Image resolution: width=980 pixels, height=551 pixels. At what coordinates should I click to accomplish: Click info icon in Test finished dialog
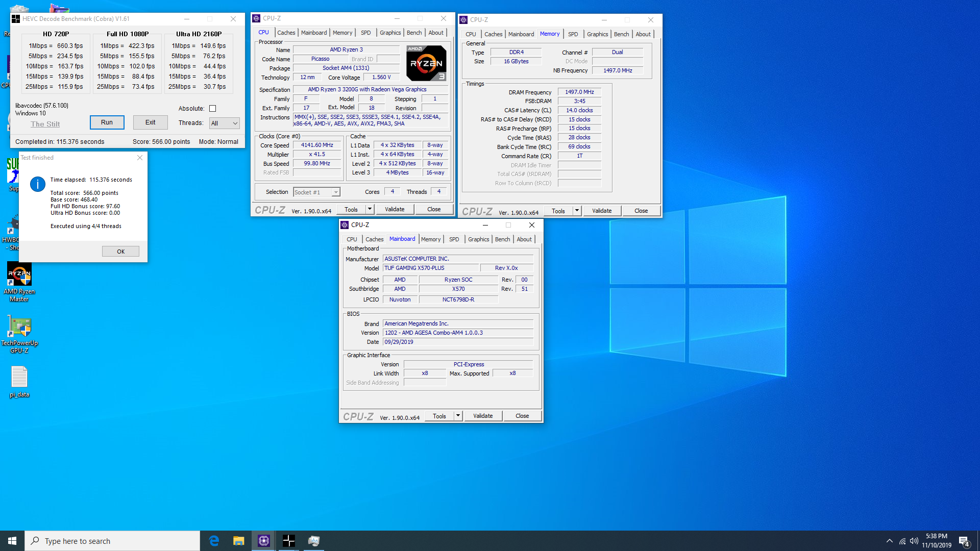[x=38, y=184]
